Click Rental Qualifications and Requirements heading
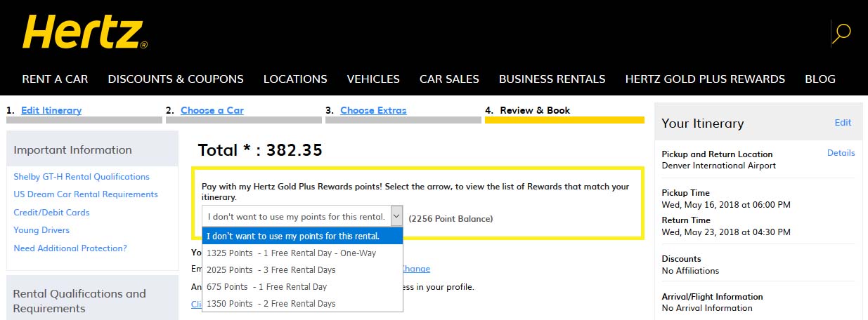 click(x=79, y=301)
